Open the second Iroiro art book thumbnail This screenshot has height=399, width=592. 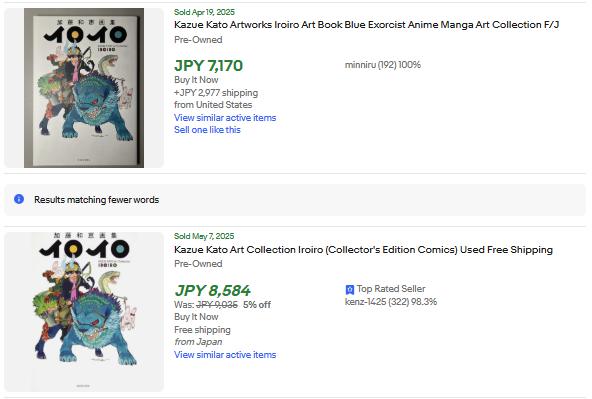click(x=84, y=311)
